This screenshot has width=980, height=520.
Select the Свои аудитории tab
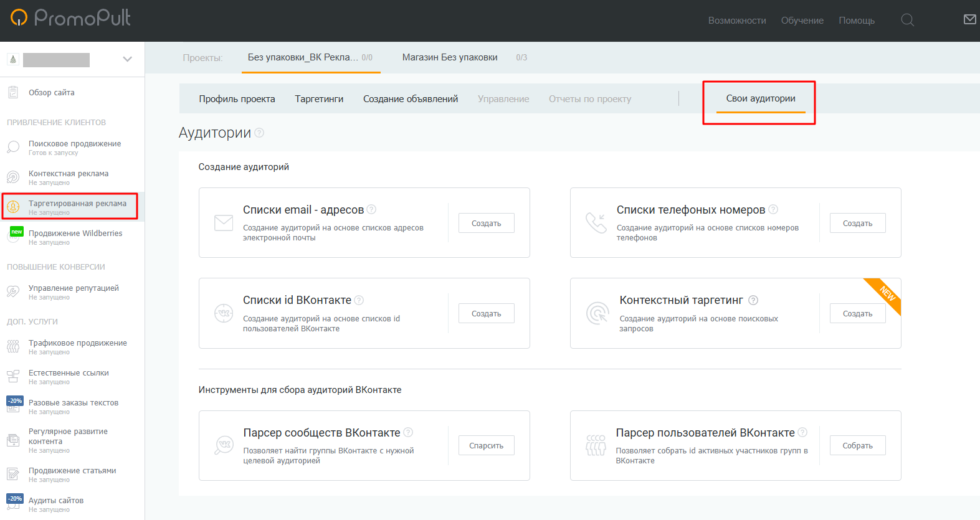[761, 98]
